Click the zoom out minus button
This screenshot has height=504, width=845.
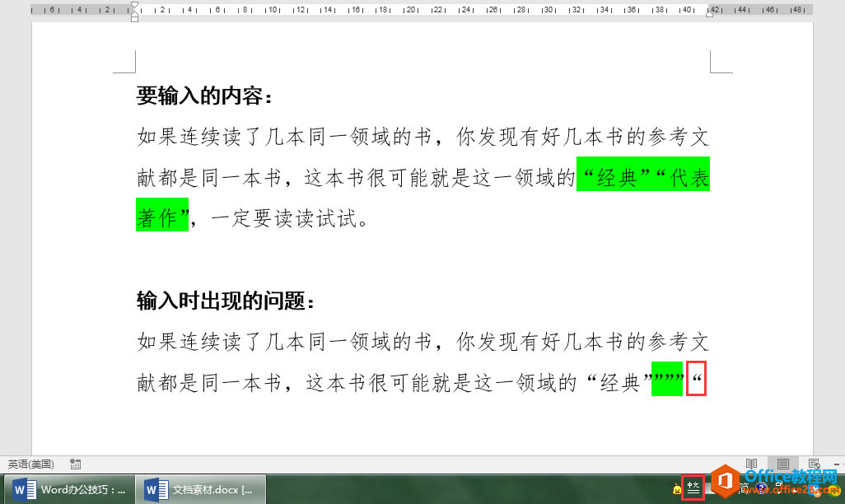tap(837, 464)
